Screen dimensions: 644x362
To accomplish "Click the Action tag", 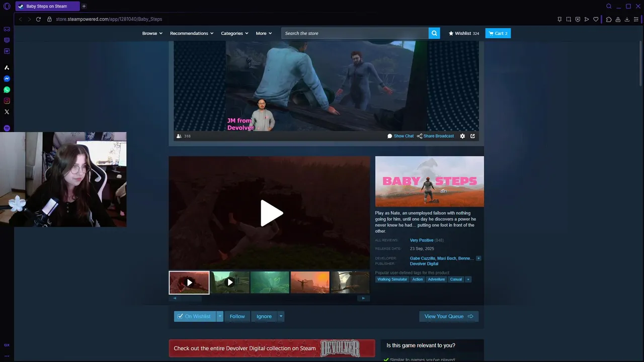I will [418, 279].
